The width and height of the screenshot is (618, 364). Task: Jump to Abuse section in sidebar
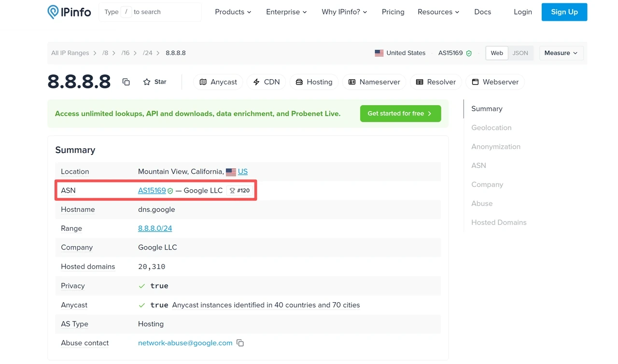482,204
